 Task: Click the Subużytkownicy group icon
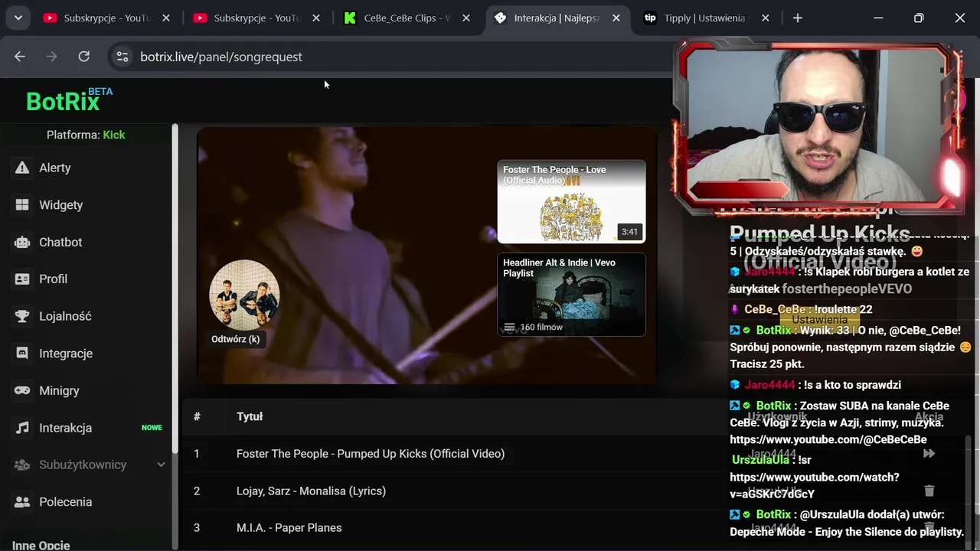click(x=22, y=465)
